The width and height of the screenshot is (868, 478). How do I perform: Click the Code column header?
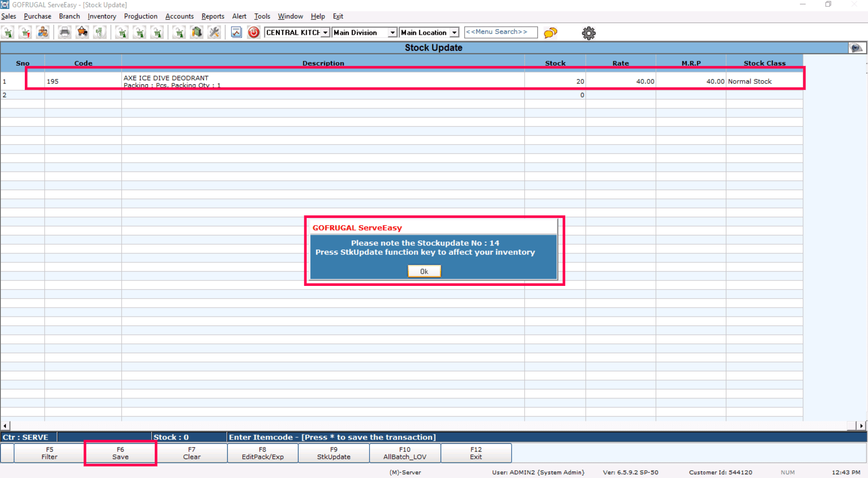click(x=83, y=63)
